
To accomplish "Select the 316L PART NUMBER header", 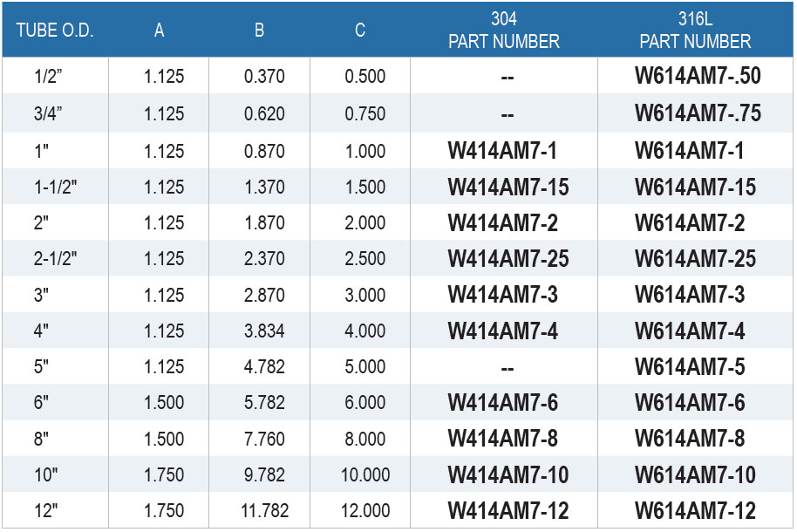I will (695, 30).
